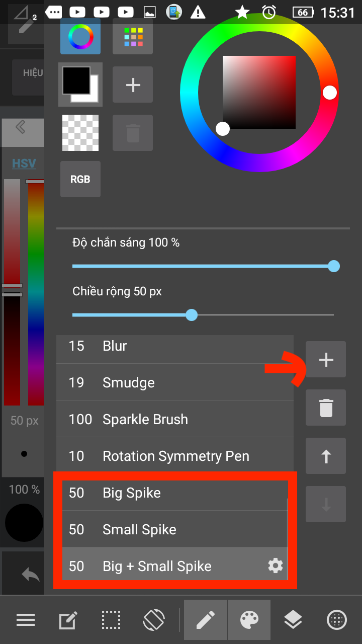Toggle canvas rotation icon
This screenshot has height=644, width=362.
pyautogui.click(x=154, y=620)
